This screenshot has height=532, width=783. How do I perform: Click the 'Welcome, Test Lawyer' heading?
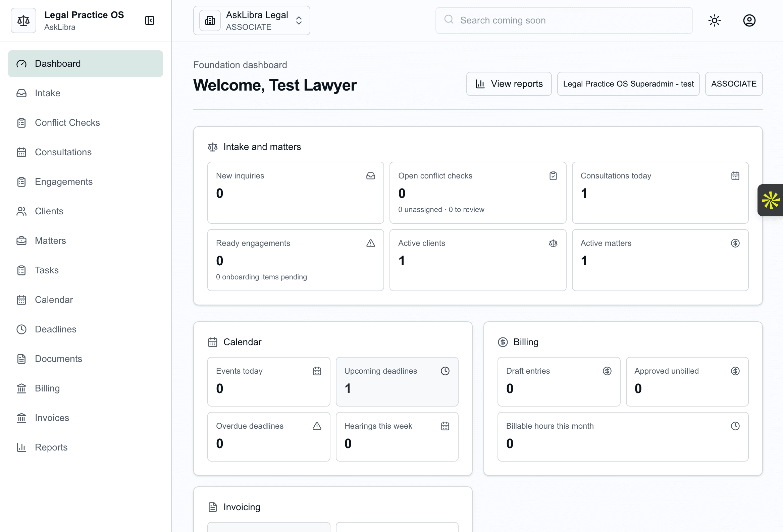click(x=275, y=85)
